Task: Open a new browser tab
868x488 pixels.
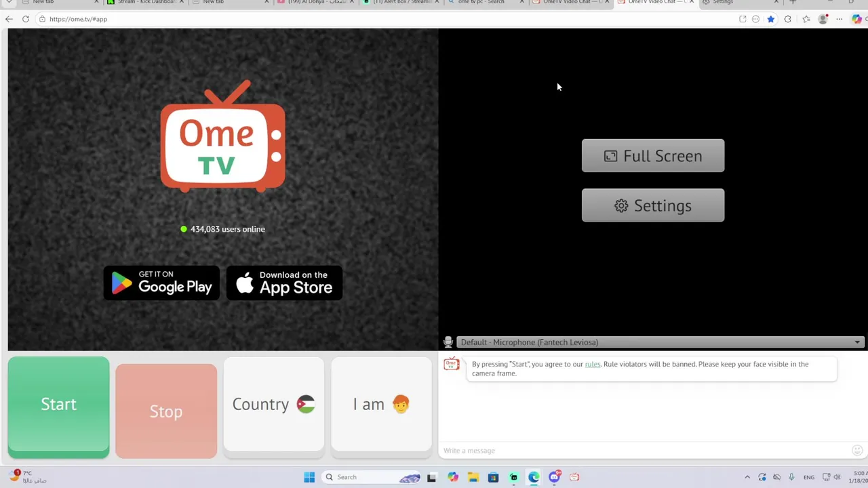Action: tap(793, 2)
